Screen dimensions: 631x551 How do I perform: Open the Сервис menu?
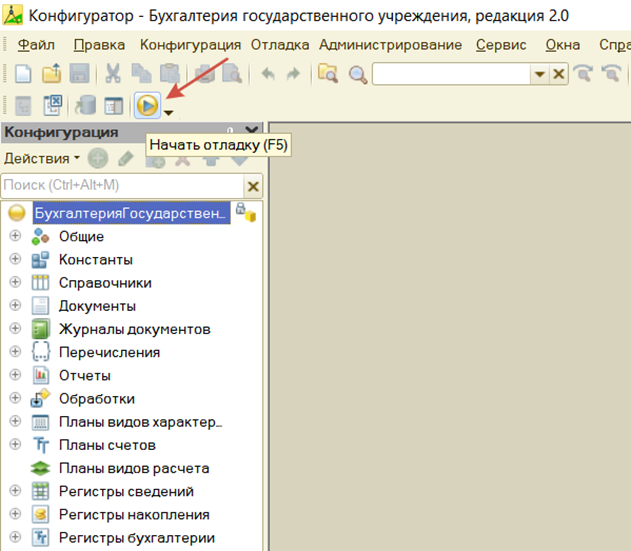pos(501,45)
